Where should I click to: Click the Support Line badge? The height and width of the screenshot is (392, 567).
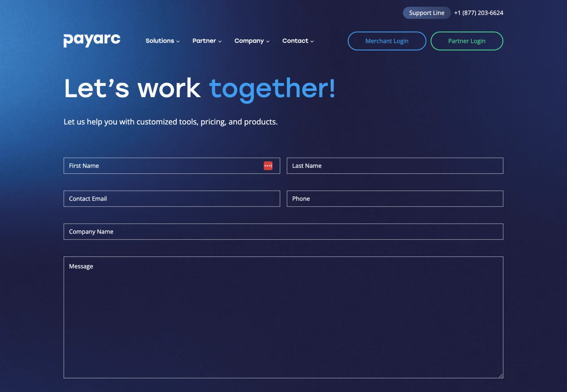(426, 13)
